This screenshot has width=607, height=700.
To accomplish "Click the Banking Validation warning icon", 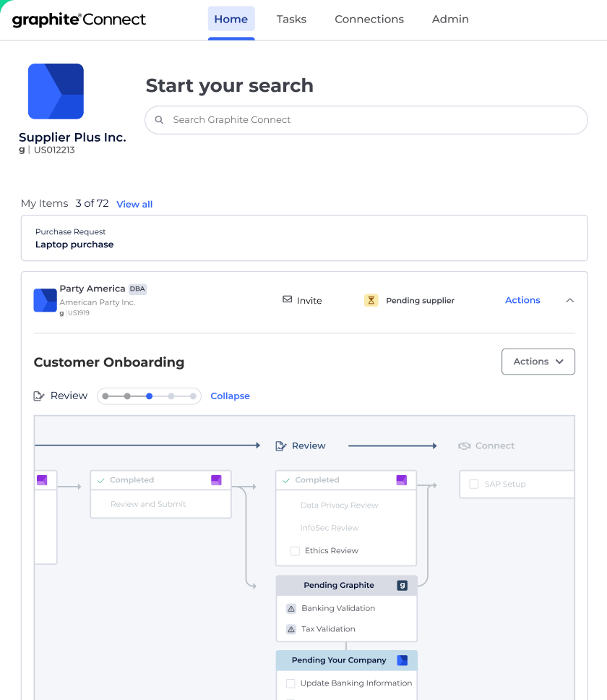I will click(x=291, y=608).
